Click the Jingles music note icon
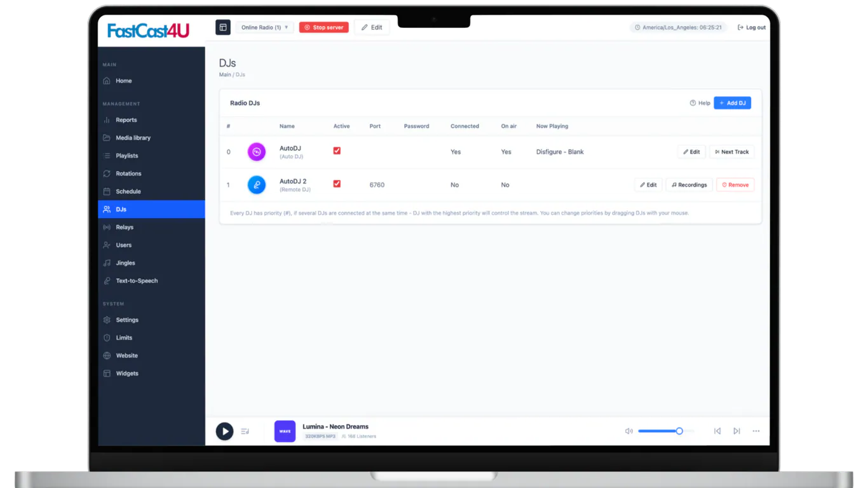This screenshot has width=868, height=488. (x=107, y=262)
